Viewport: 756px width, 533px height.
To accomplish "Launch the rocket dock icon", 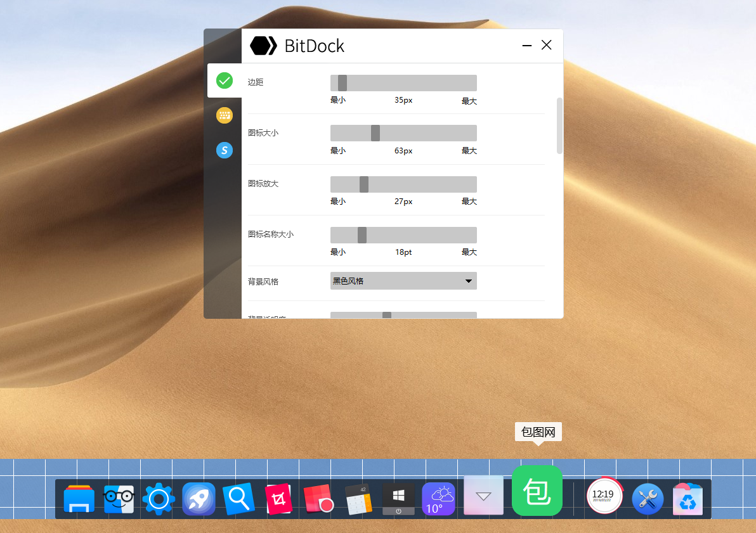I will pos(199,499).
